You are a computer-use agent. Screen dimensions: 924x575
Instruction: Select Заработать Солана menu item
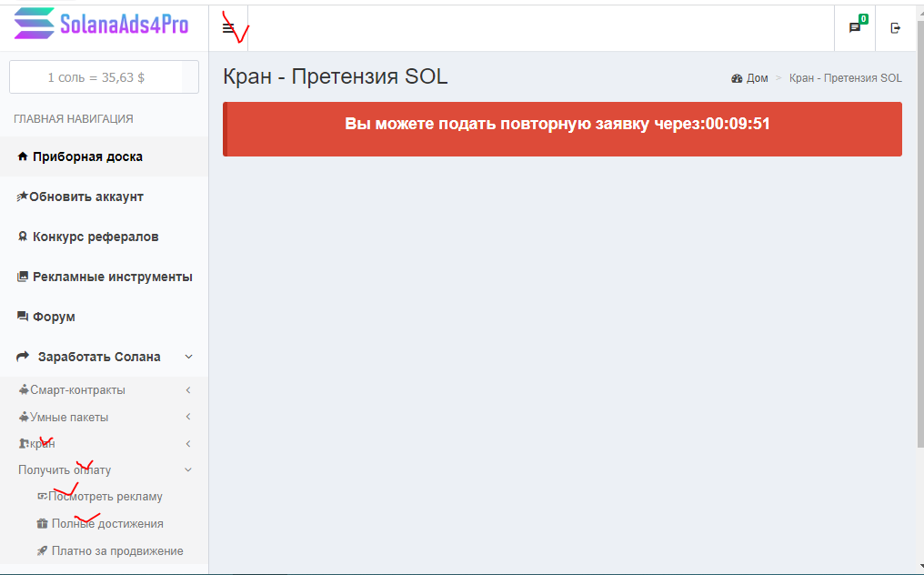(x=105, y=357)
